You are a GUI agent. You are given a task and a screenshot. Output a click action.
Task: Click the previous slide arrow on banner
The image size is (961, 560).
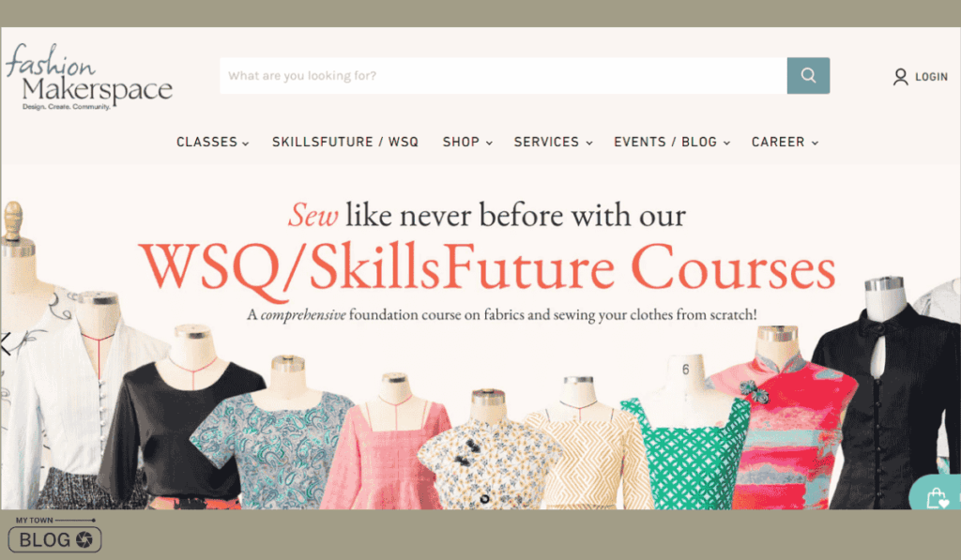click(x=6, y=343)
